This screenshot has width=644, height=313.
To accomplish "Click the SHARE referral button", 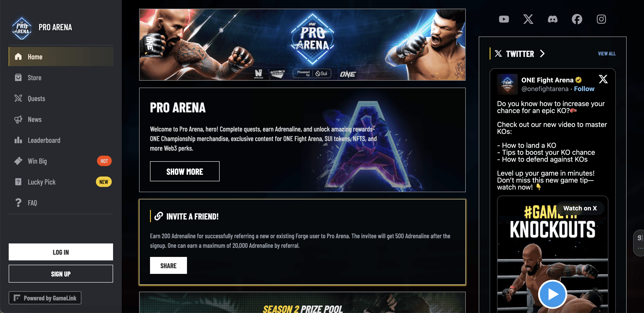I will click(168, 265).
